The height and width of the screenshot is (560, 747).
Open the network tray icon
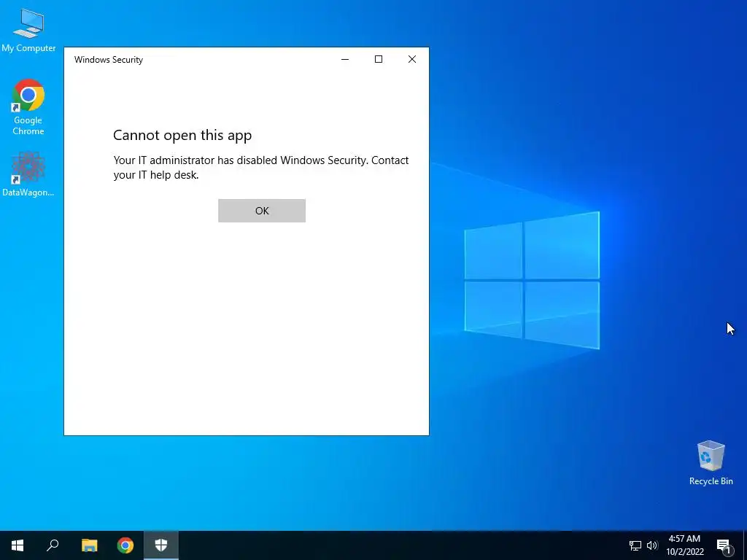[x=635, y=545]
